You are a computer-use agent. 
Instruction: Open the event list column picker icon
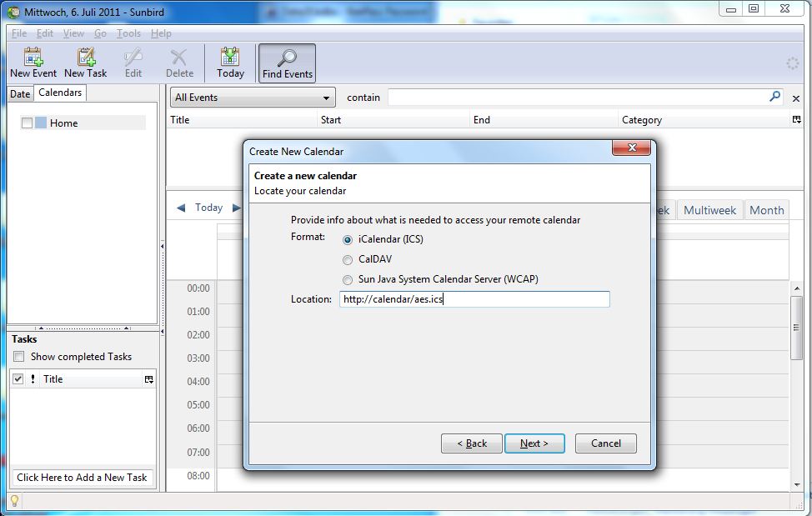click(796, 119)
